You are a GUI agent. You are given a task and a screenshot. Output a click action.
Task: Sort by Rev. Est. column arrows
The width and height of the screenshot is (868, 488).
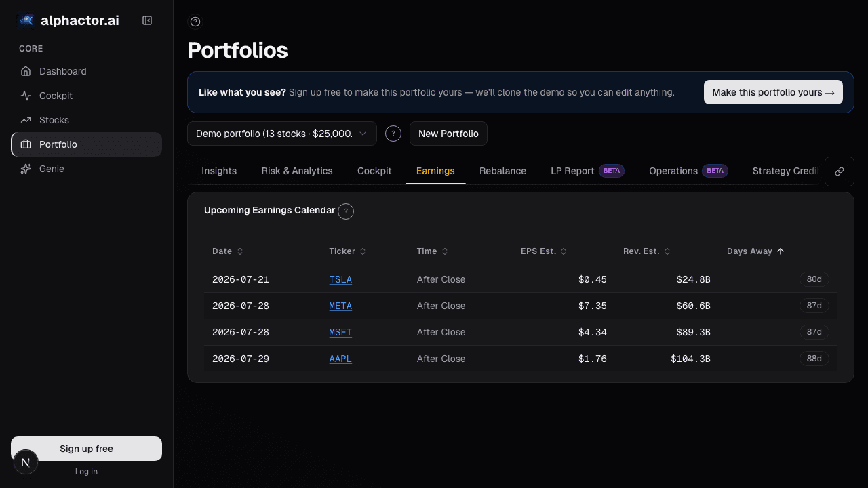pyautogui.click(x=667, y=251)
